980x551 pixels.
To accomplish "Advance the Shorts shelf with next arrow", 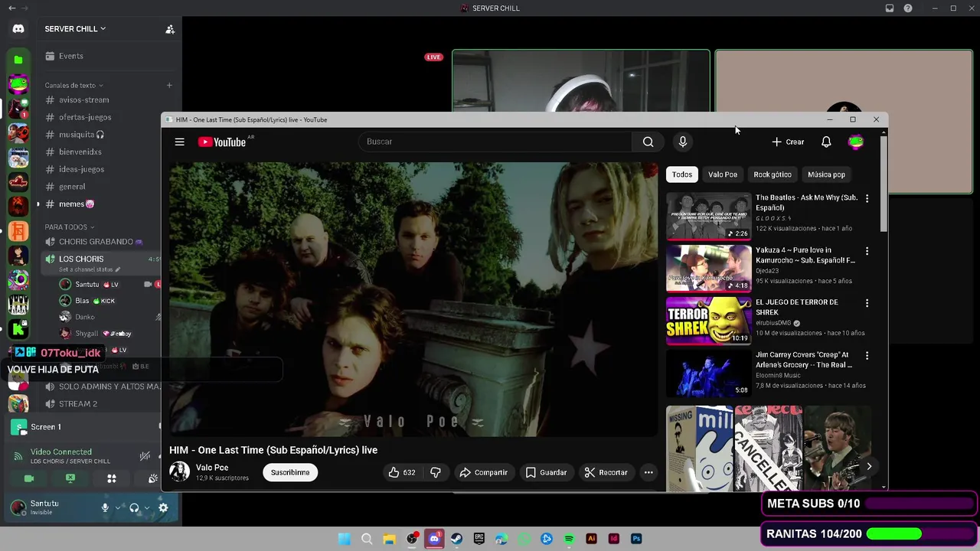I will [869, 466].
